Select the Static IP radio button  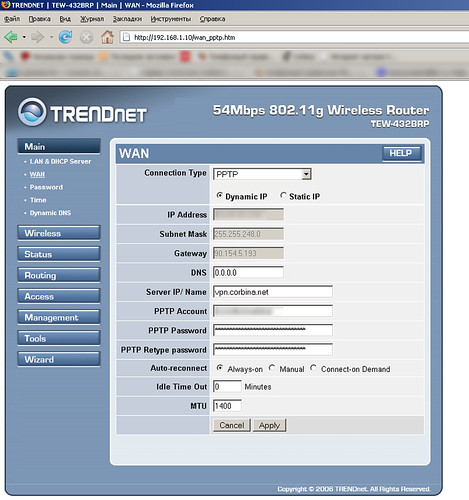tap(283, 196)
